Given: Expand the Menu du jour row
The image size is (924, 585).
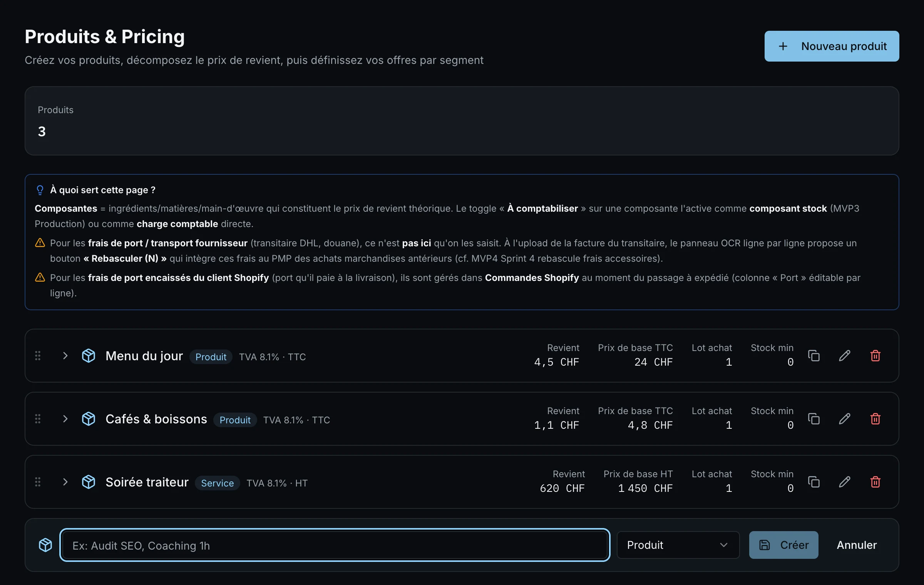Looking at the screenshot, I should click(x=65, y=356).
